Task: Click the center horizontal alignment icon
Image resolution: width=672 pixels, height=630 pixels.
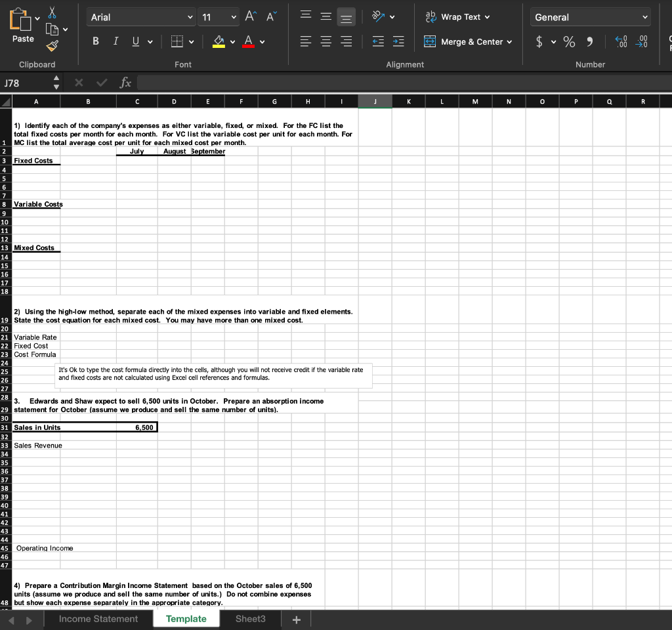Action: 326,41
